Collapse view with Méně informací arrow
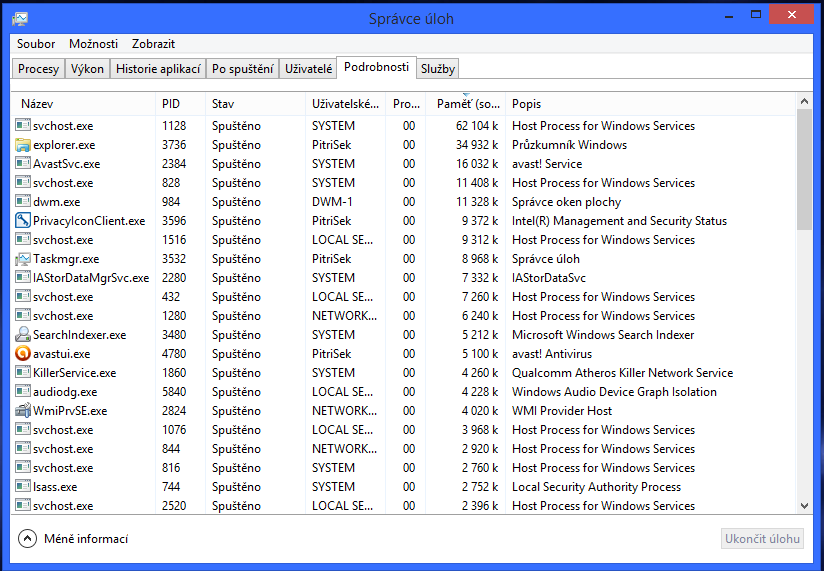Screen dimensions: 824x571 [x=27, y=538]
